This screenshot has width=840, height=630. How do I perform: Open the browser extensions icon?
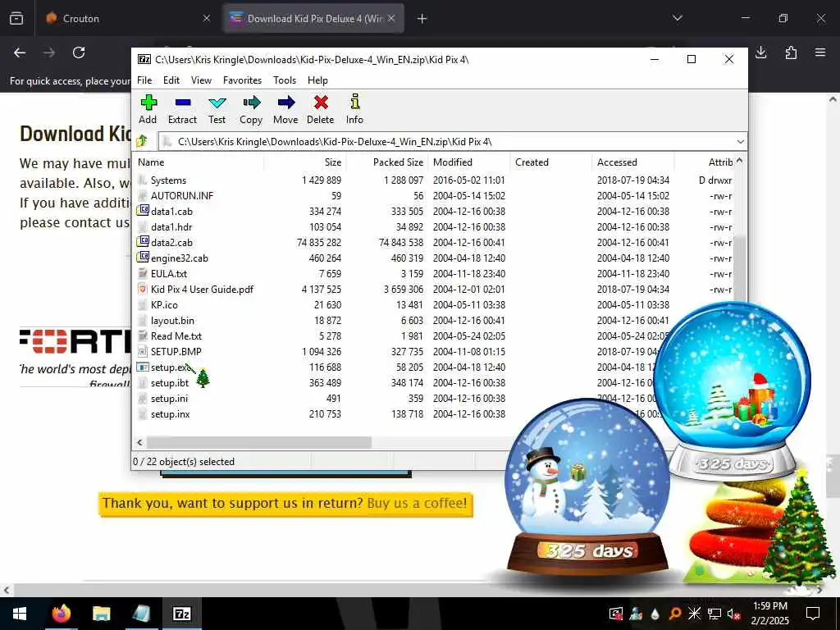791,52
